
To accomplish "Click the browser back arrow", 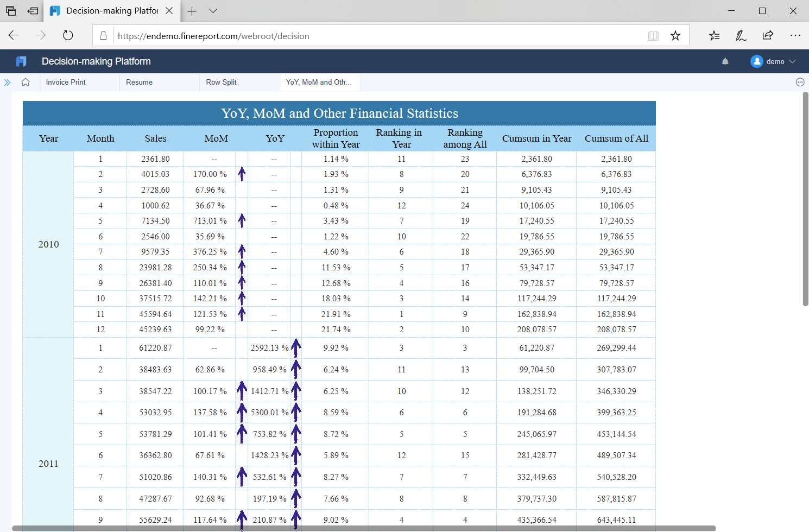I will [x=14, y=35].
